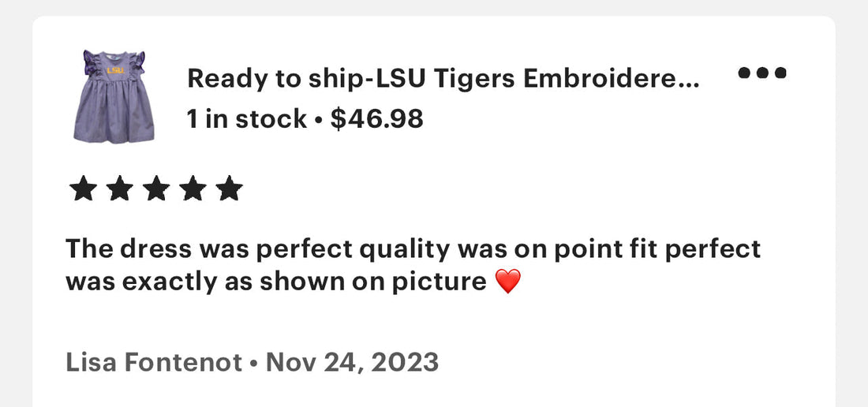The image size is (868, 407).
Task: Click the first rating star
Action: [x=83, y=189]
